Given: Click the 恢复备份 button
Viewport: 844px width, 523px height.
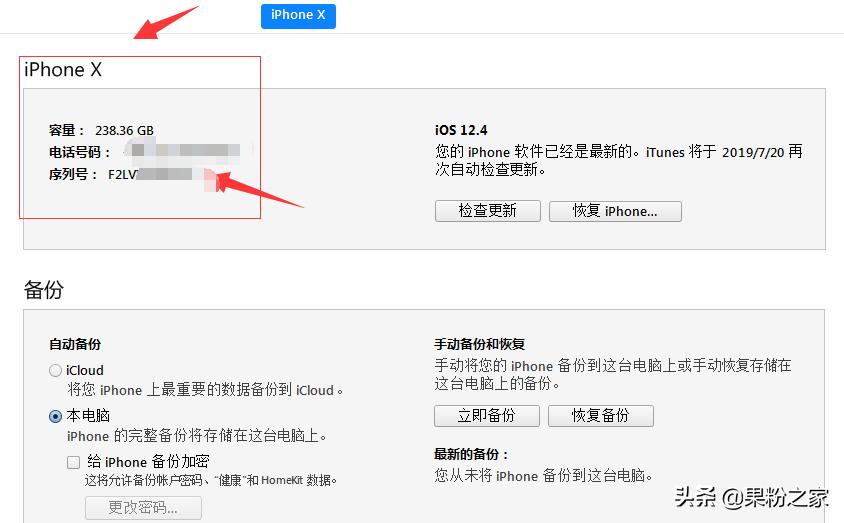Looking at the screenshot, I should click(x=601, y=416).
